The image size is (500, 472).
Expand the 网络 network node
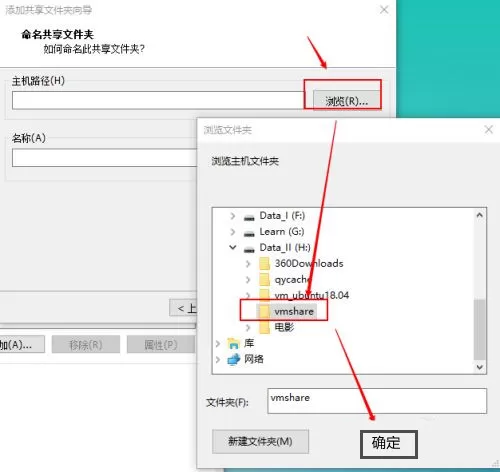[x=218, y=359]
